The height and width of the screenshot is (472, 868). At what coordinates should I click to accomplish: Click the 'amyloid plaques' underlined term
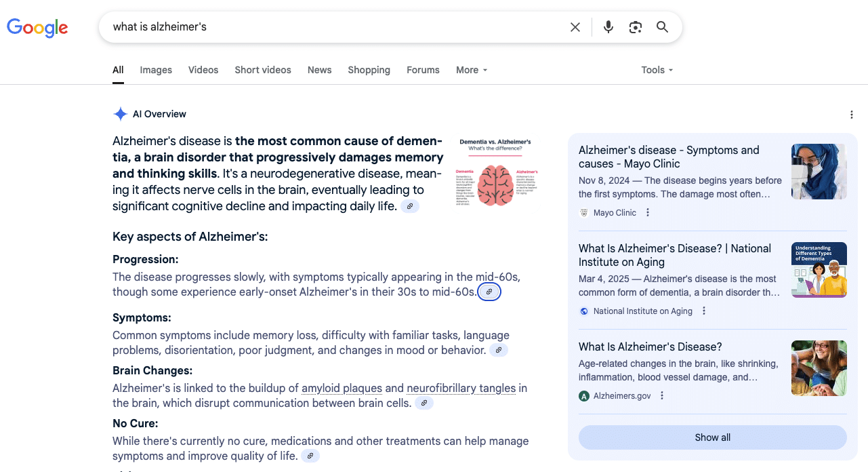point(342,389)
